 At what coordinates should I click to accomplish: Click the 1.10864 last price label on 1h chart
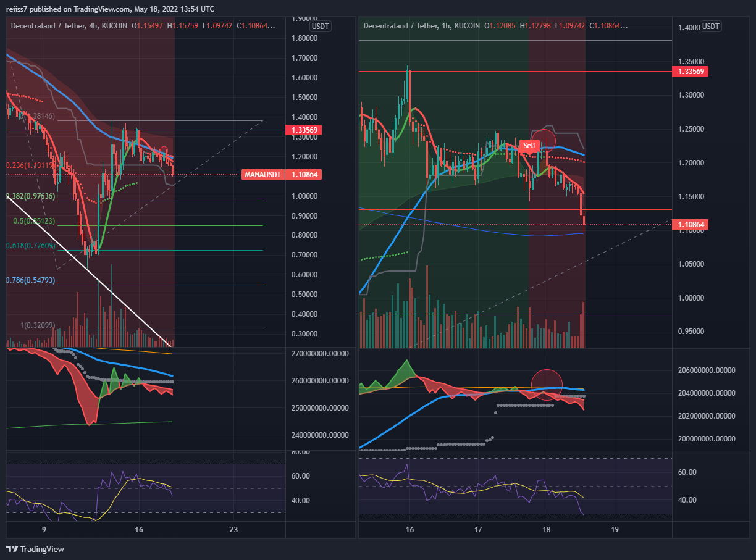691,225
